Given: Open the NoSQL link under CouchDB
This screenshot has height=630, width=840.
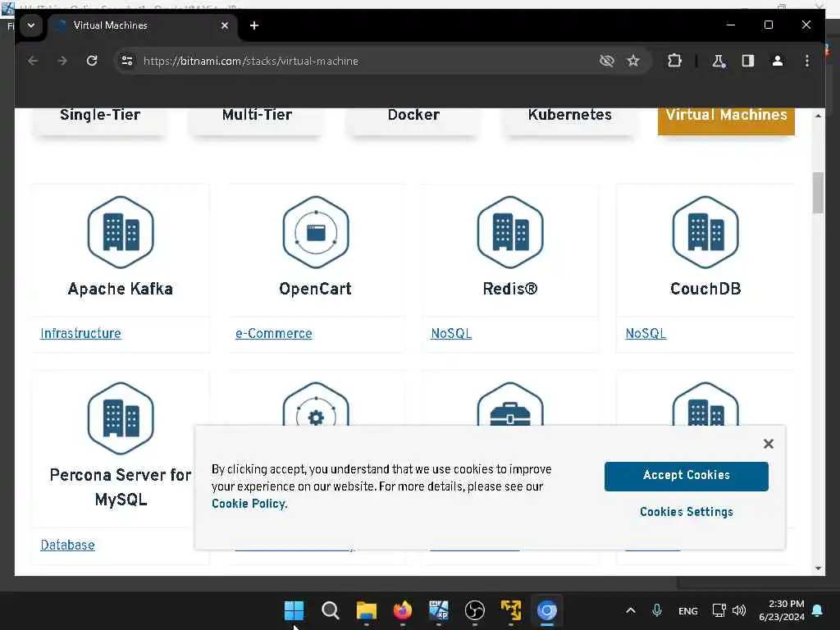Looking at the screenshot, I should point(646,334).
